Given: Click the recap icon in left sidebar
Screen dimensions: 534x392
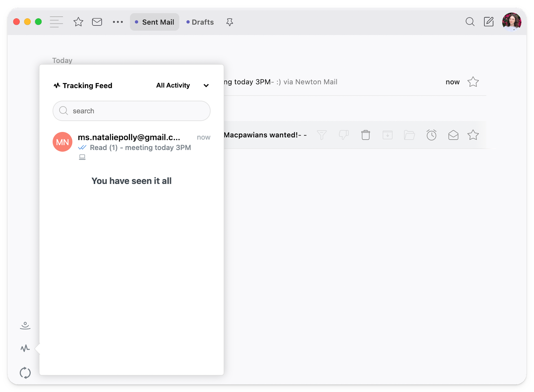Looking at the screenshot, I should point(25,326).
